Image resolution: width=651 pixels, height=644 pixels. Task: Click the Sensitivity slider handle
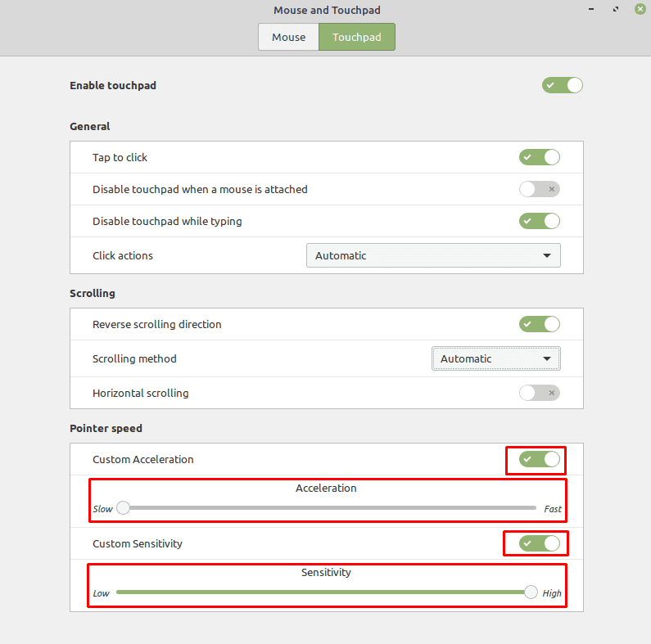pos(531,592)
